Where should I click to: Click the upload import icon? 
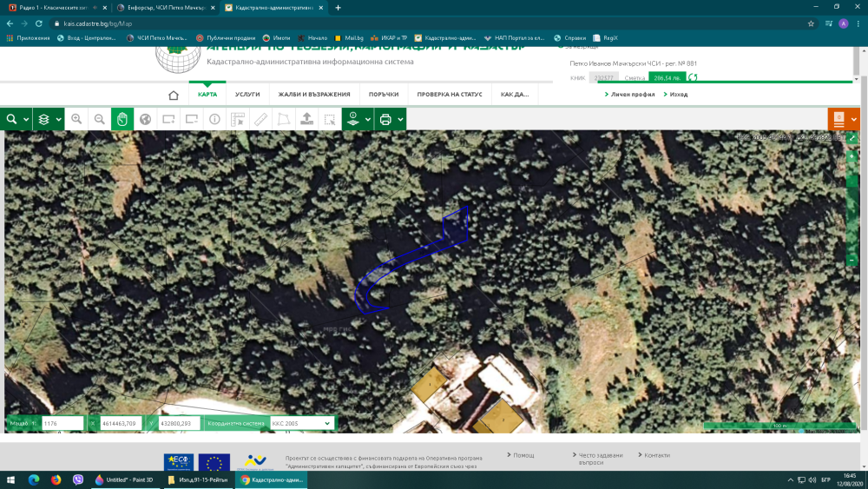coord(306,119)
